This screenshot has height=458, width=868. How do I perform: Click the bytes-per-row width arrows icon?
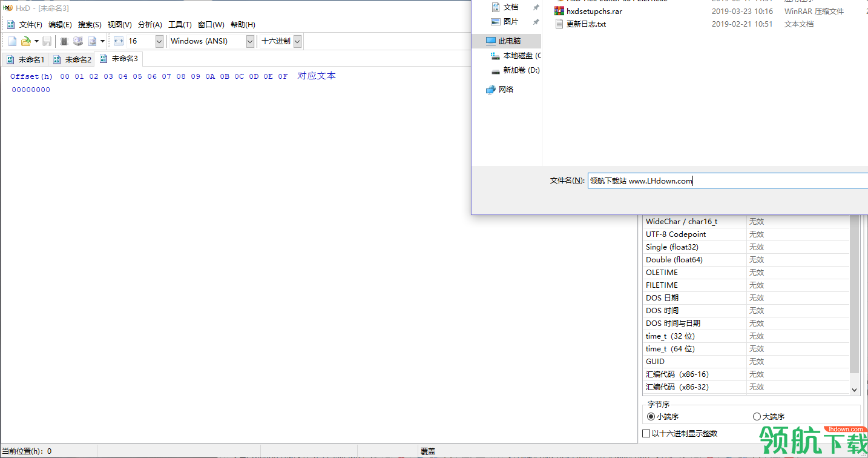pyautogui.click(x=119, y=41)
